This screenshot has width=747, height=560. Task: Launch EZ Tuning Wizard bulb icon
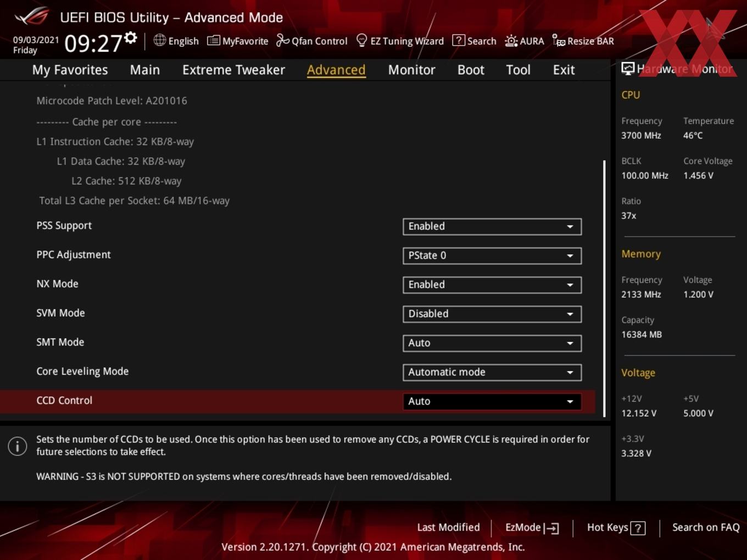pos(361,40)
